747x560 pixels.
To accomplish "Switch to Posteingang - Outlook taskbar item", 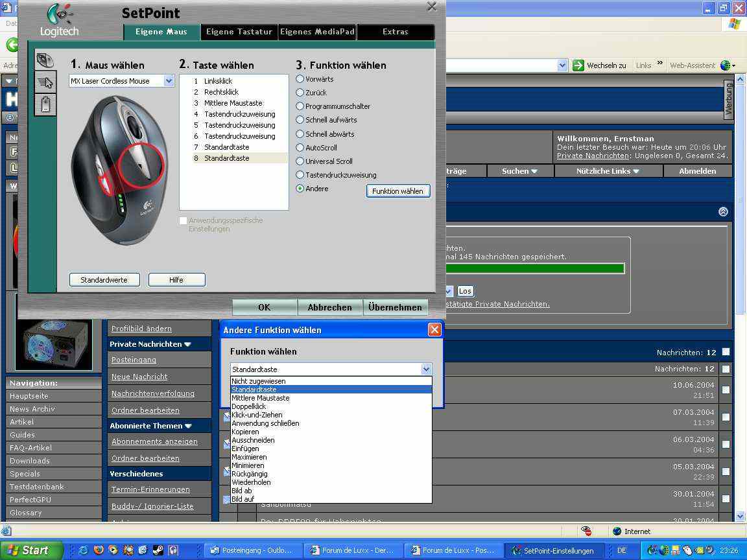I will [253, 550].
